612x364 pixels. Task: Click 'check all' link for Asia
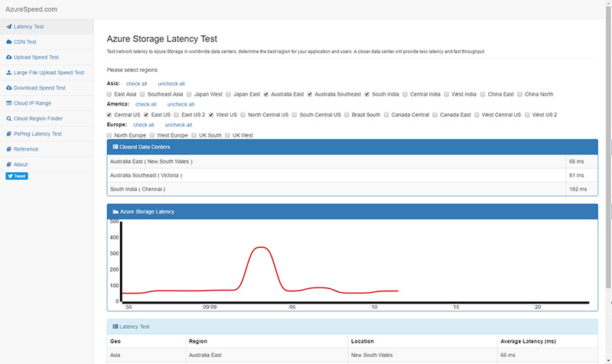coord(136,83)
